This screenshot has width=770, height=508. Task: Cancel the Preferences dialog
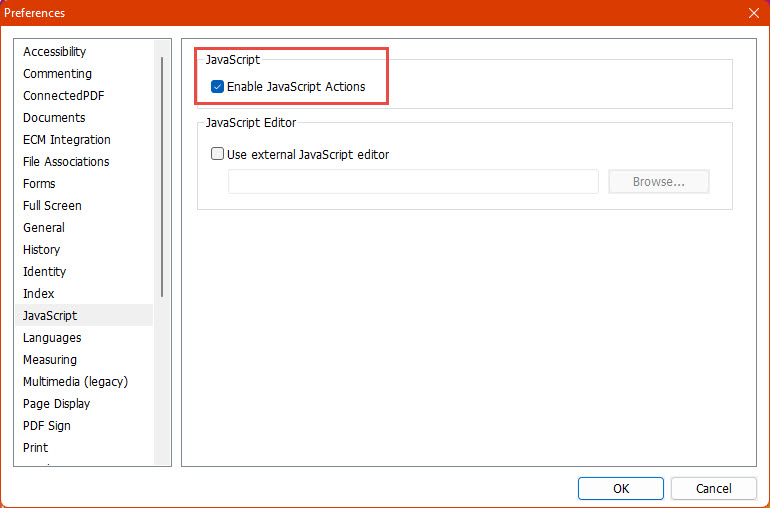(x=714, y=488)
